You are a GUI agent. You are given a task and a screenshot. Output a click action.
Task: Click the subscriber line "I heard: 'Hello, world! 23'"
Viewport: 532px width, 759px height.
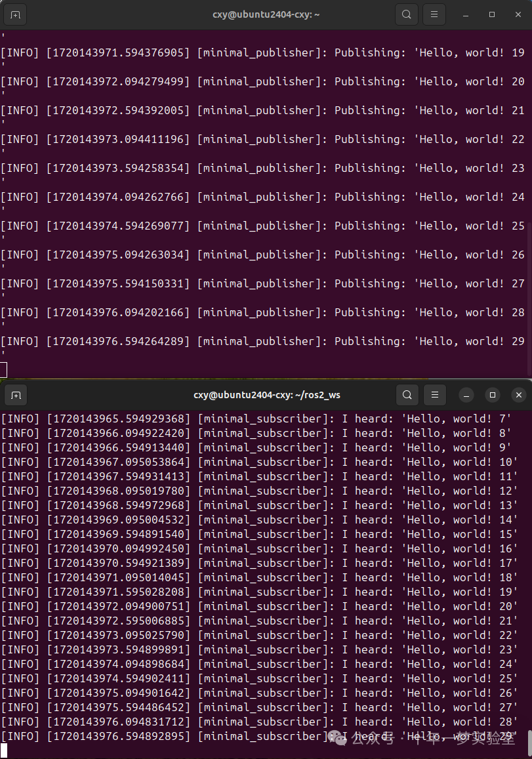click(x=260, y=650)
